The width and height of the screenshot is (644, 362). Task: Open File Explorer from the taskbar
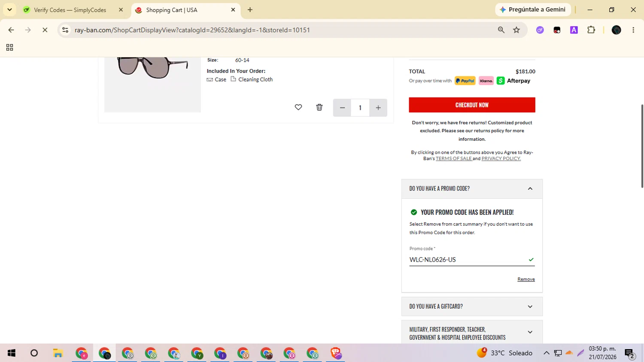tap(58, 353)
